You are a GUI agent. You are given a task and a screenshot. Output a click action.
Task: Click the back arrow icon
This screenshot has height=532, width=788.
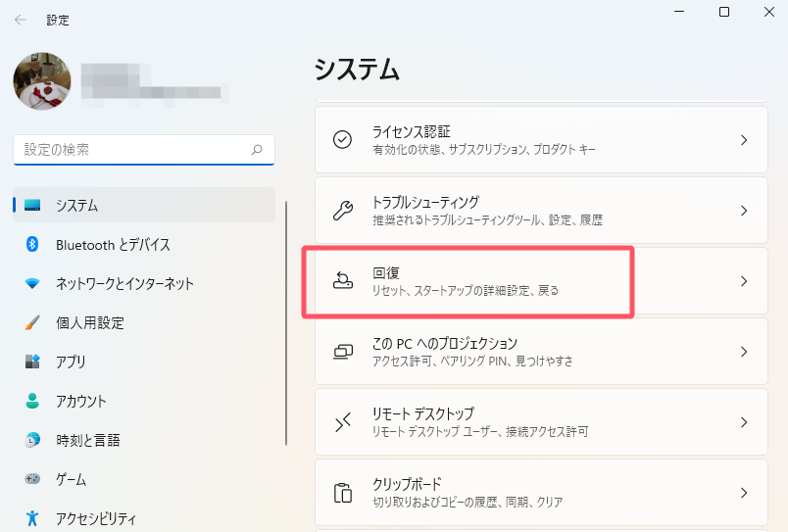coord(21,20)
